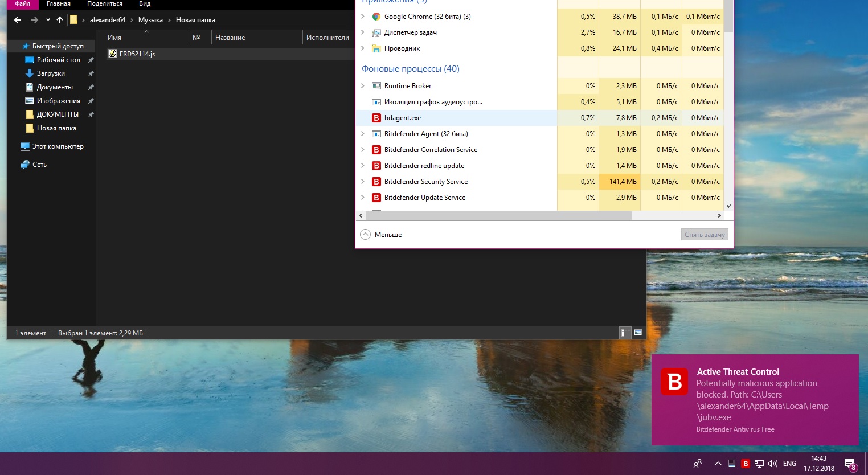This screenshot has width=868, height=475.
Task: Open Action Center notifications icon
Action: (850, 464)
